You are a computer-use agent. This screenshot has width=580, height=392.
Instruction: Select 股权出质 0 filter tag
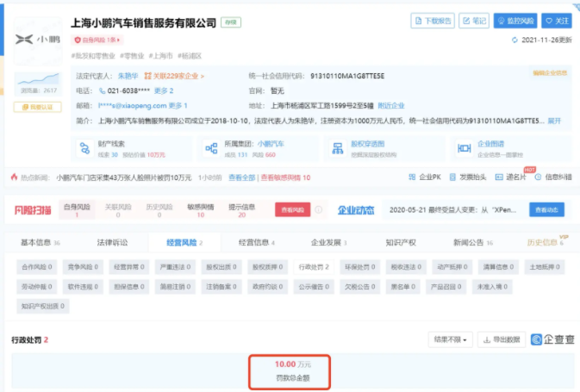(x=221, y=267)
